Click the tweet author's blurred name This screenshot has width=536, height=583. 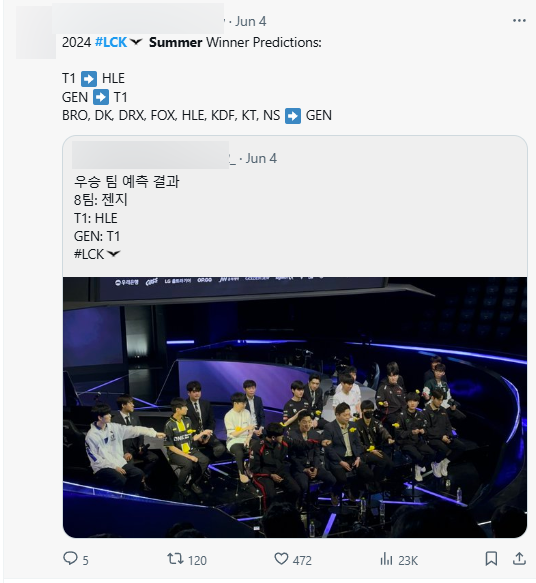pos(138,19)
